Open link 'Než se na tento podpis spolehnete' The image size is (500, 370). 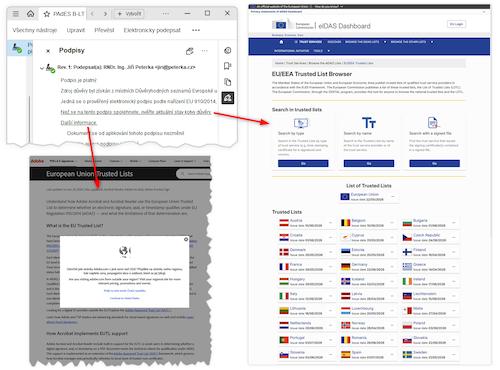coord(136,112)
